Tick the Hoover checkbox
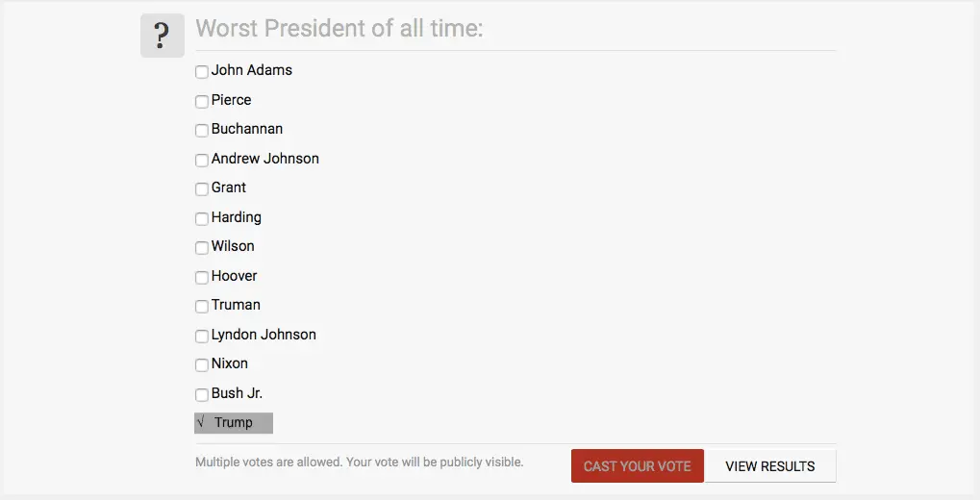This screenshot has width=980, height=500. (x=202, y=277)
